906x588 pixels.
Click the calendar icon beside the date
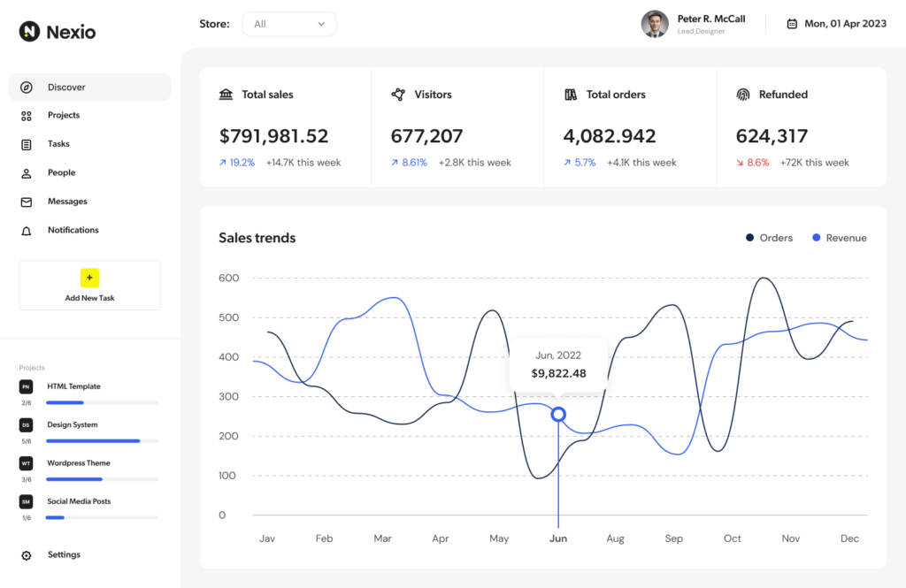tap(792, 24)
